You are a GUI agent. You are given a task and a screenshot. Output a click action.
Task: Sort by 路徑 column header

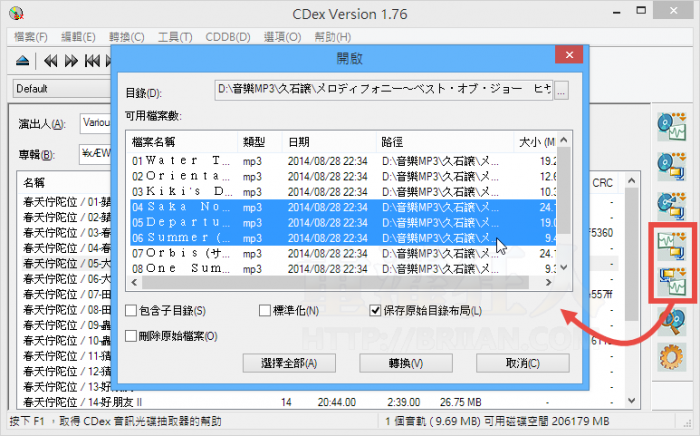click(445, 142)
